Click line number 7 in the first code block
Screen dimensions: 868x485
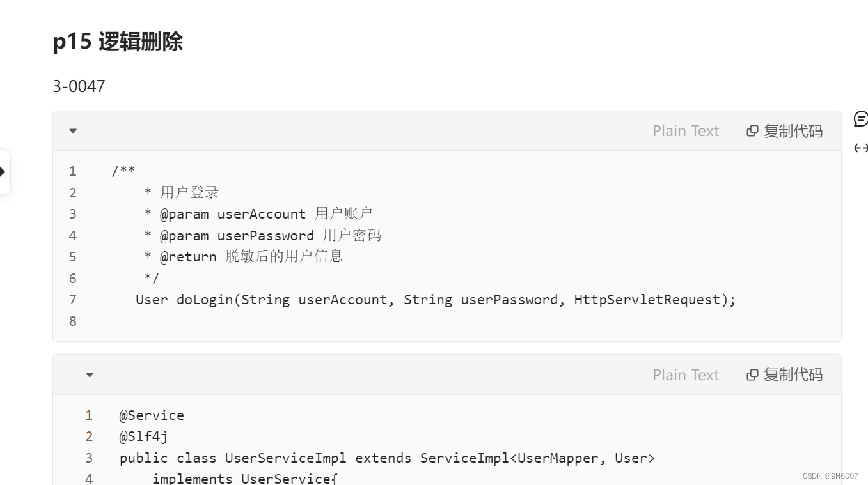[x=73, y=300]
